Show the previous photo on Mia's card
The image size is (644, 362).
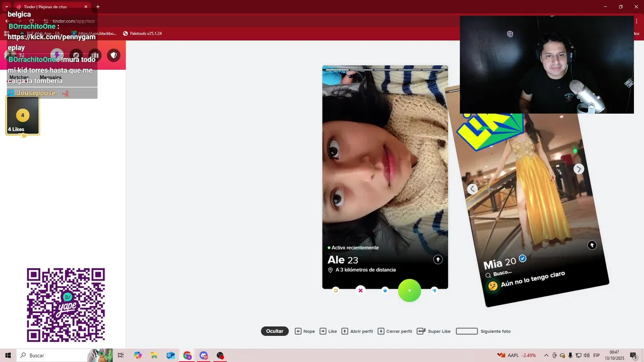pos(472,189)
